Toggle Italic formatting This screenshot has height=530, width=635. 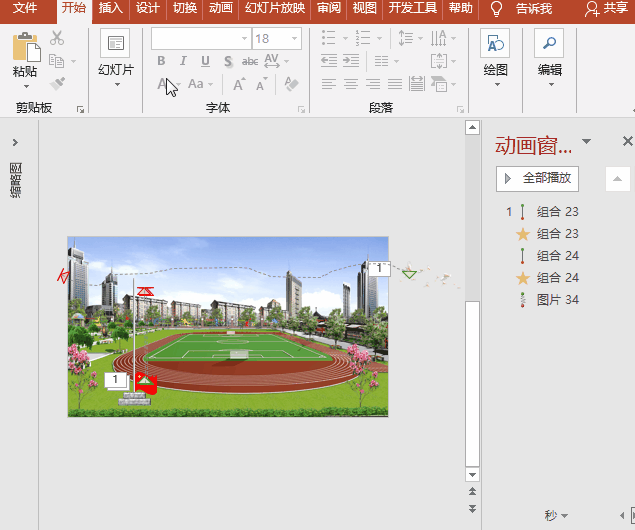click(x=183, y=61)
